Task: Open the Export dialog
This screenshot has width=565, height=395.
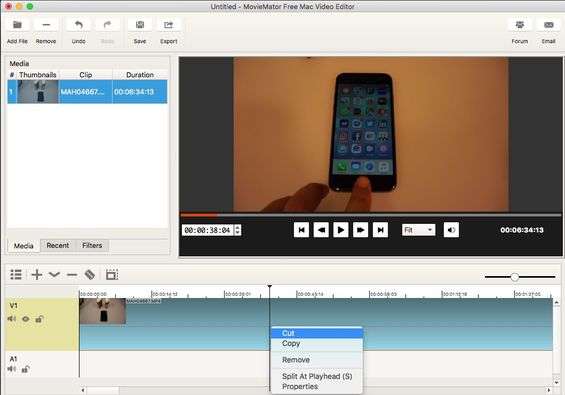Action: point(168,25)
